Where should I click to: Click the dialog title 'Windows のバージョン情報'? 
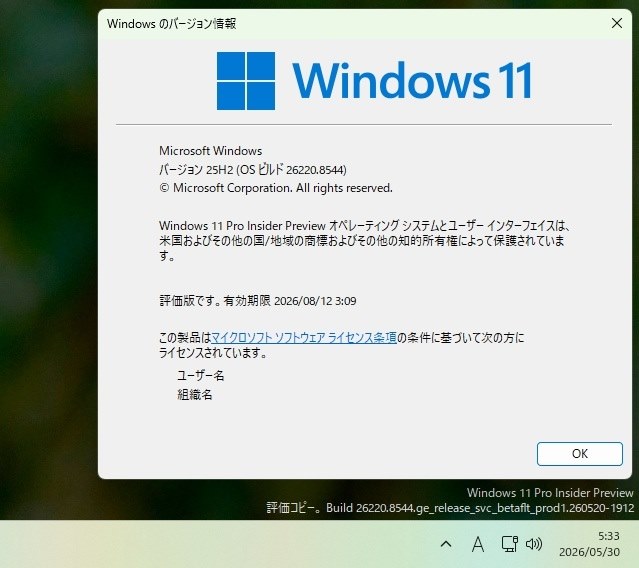pos(172,24)
